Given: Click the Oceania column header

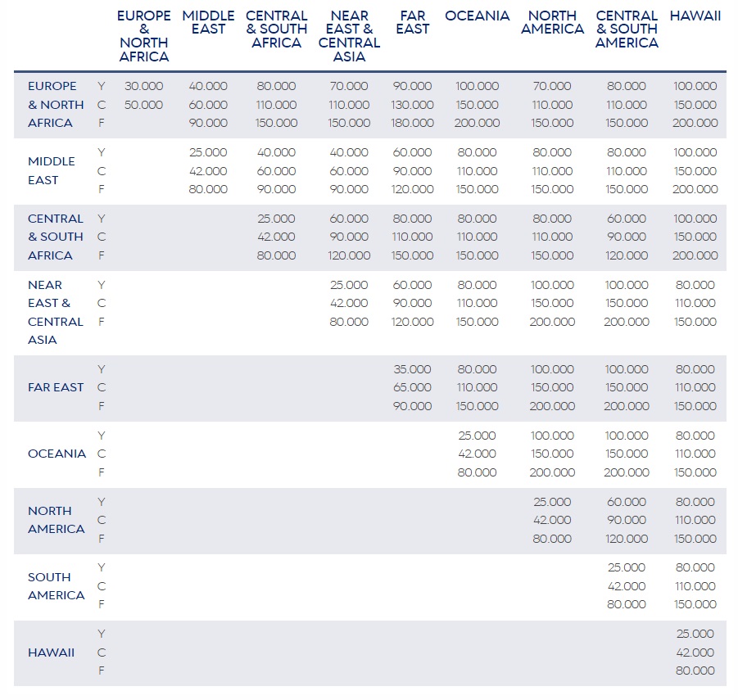Looking at the screenshot, I should (x=477, y=16).
